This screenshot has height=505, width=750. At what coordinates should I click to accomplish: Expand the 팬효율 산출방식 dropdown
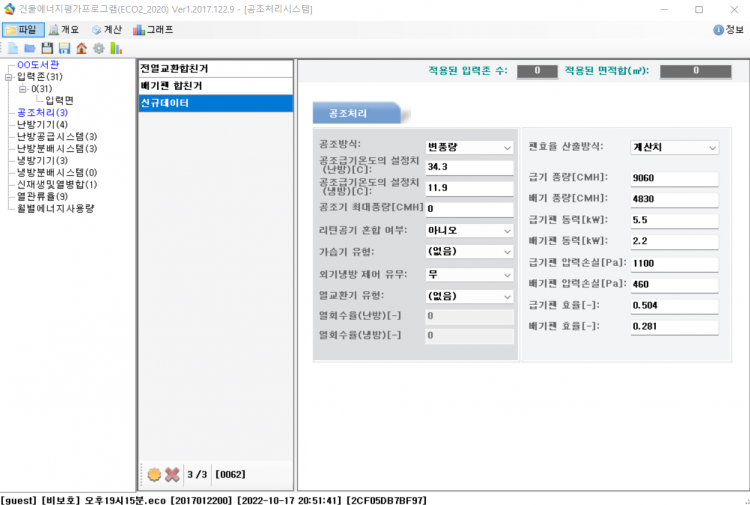(674, 147)
